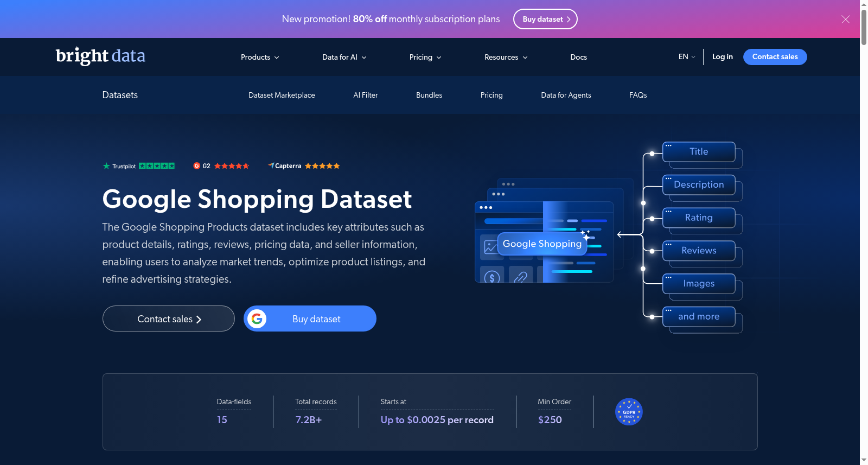Screen dimensions: 868x465
Task: Expand the Pricing menu in top navigation
Action: (x=425, y=57)
